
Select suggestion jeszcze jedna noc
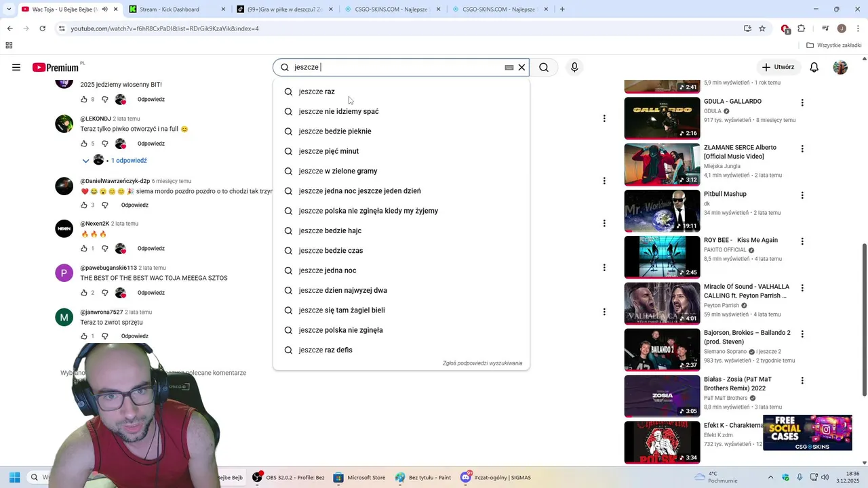point(401,270)
